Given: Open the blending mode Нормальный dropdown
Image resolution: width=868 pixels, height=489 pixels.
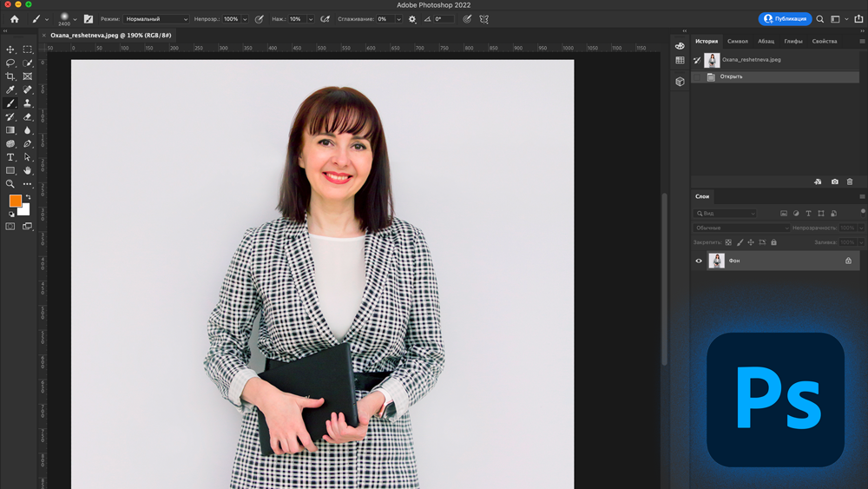Looking at the screenshot, I should click(x=156, y=19).
